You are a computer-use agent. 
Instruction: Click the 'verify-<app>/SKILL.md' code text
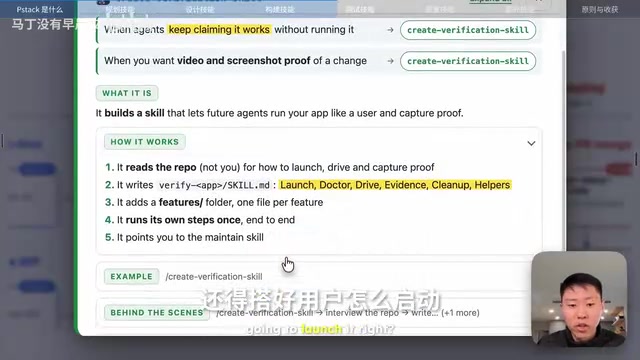coord(214,185)
